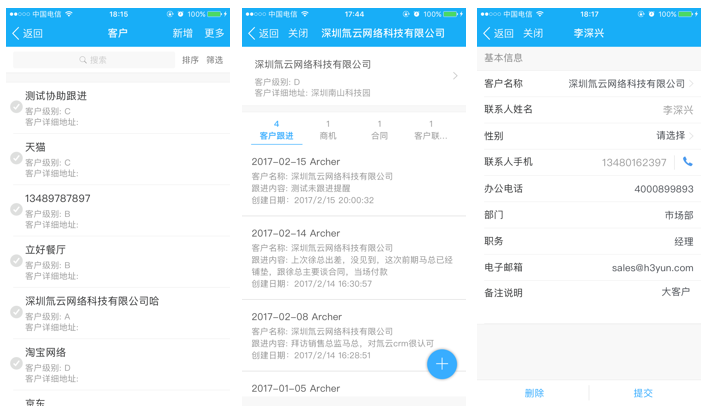This screenshot has height=420, width=706.
Task: Call contact via phone icon
Action: (688, 162)
